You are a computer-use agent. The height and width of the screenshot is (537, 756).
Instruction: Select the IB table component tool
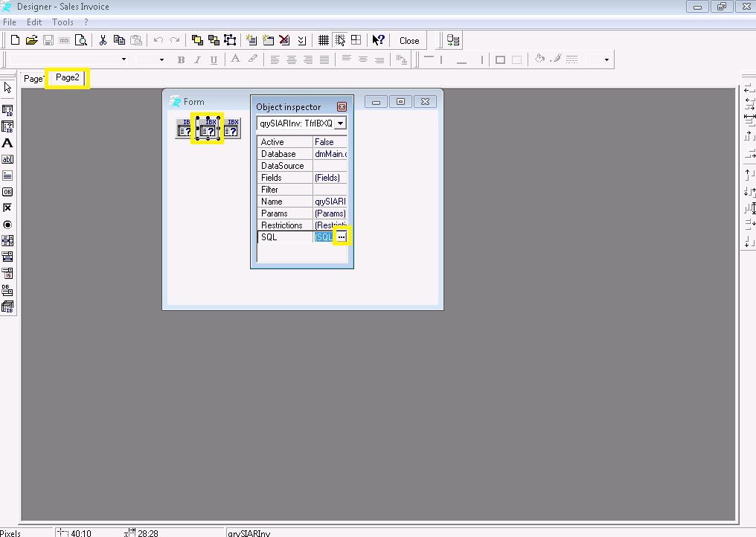7,110
